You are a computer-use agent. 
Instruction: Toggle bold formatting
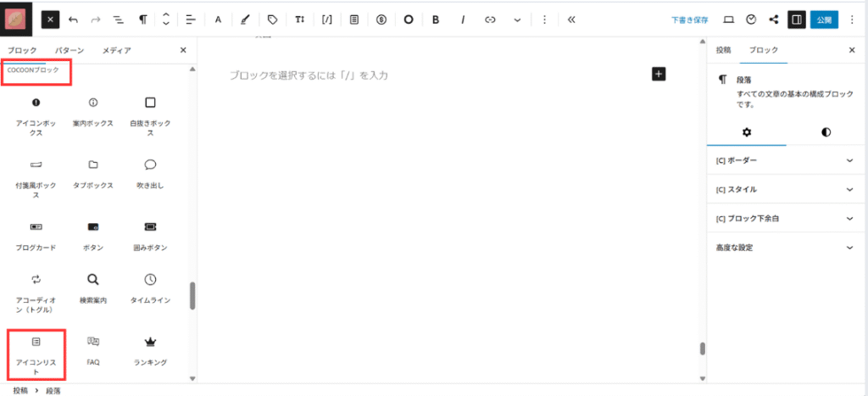436,20
